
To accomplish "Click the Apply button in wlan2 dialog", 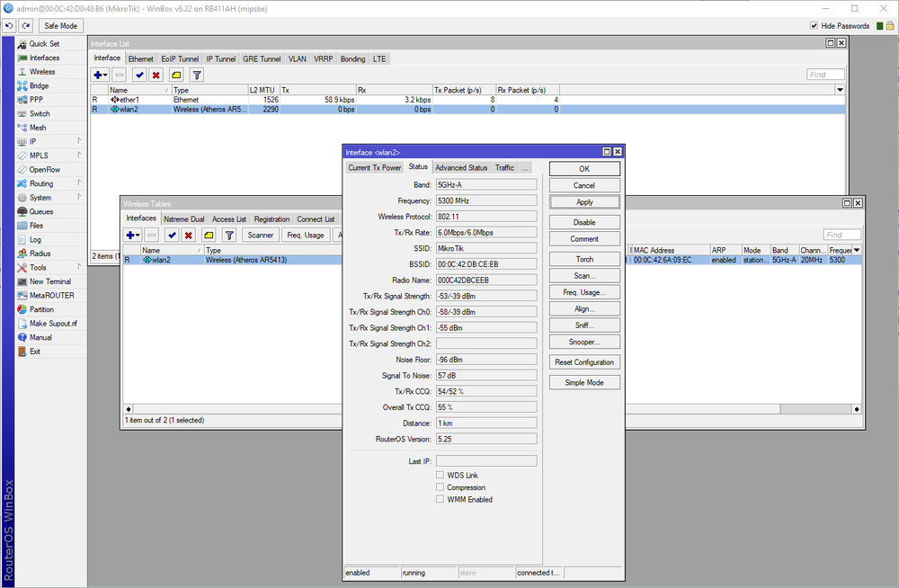I will pyautogui.click(x=584, y=202).
